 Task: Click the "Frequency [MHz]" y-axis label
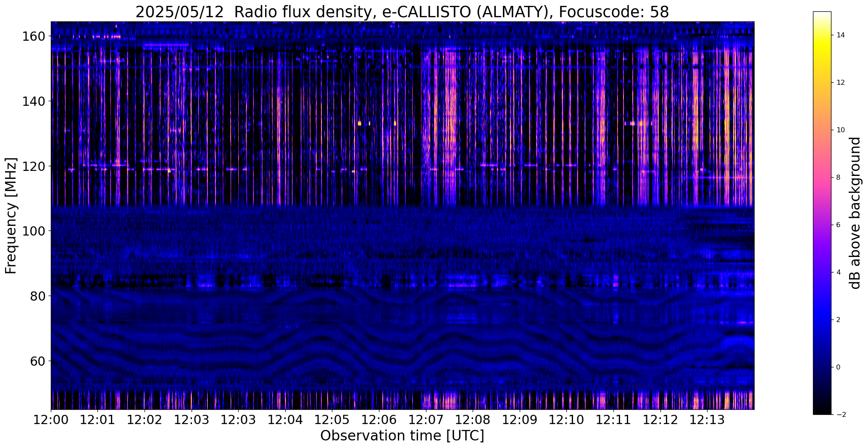[11, 216]
